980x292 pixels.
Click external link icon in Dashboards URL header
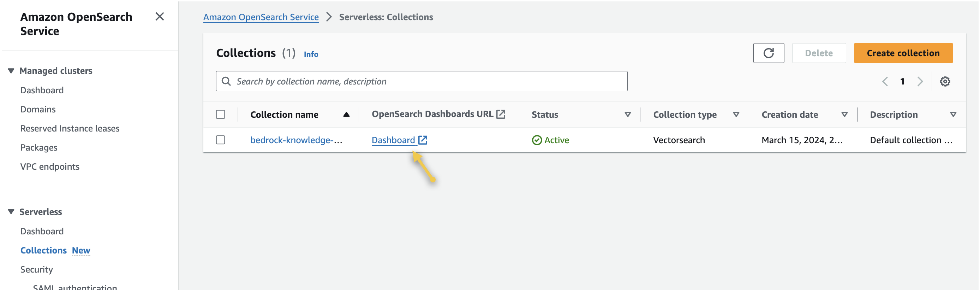pyautogui.click(x=501, y=114)
